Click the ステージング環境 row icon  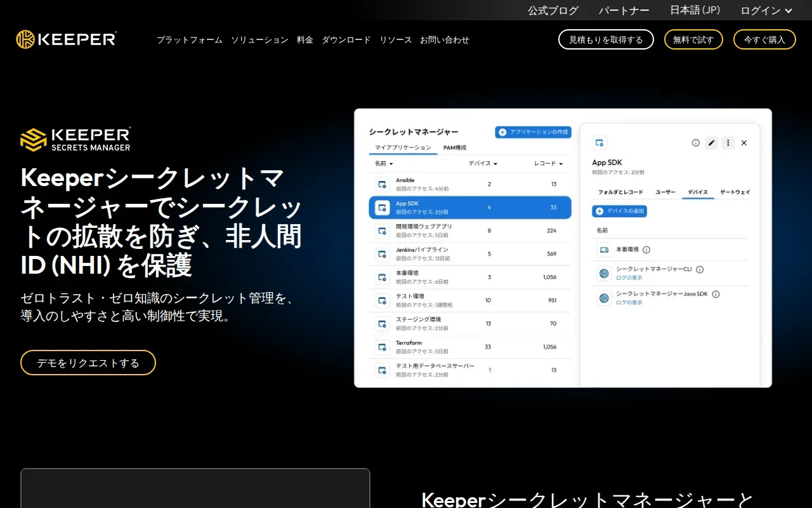click(x=382, y=324)
